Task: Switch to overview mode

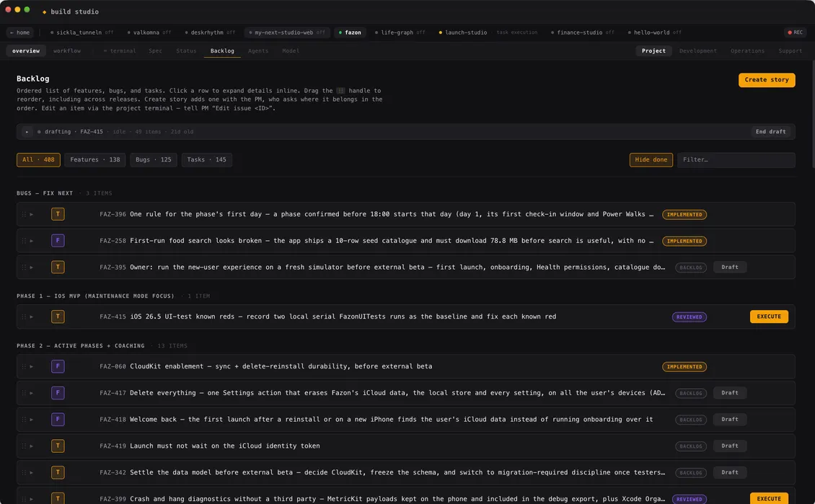Action: pyautogui.click(x=26, y=51)
